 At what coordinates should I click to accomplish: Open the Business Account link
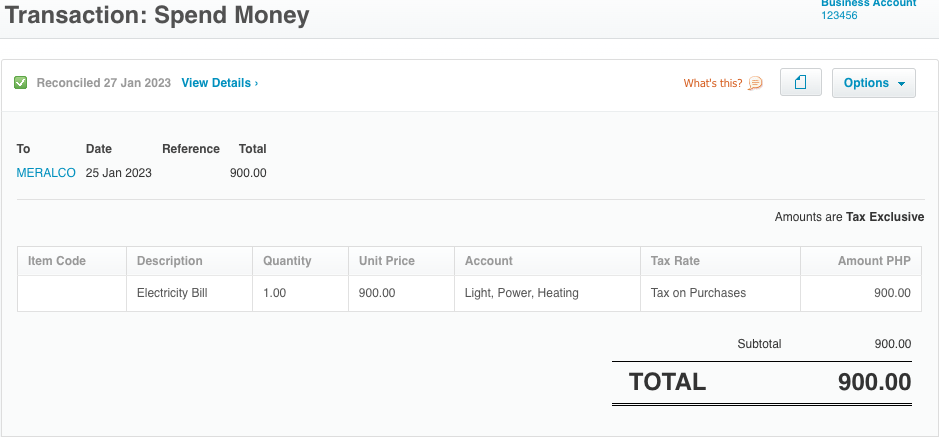868,4
